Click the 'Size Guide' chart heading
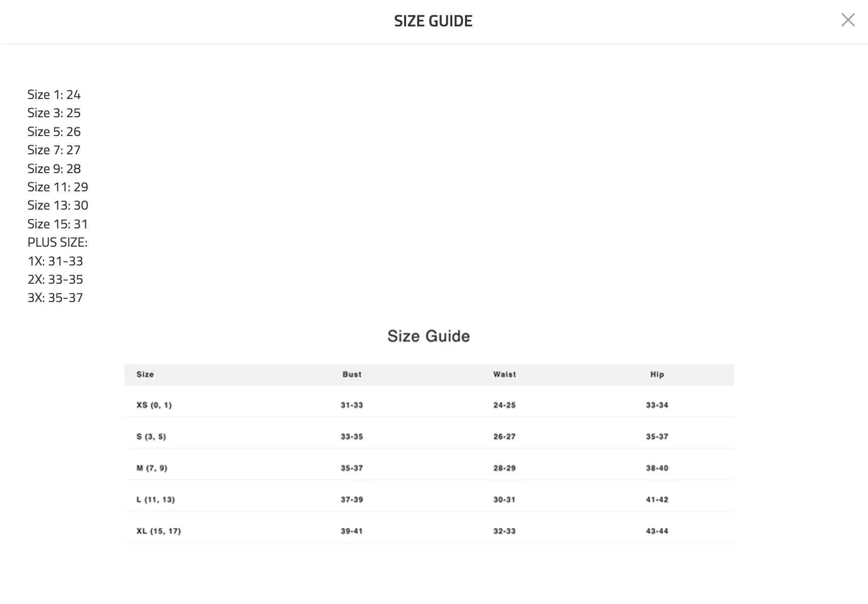868x604 pixels. click(428, 336)
